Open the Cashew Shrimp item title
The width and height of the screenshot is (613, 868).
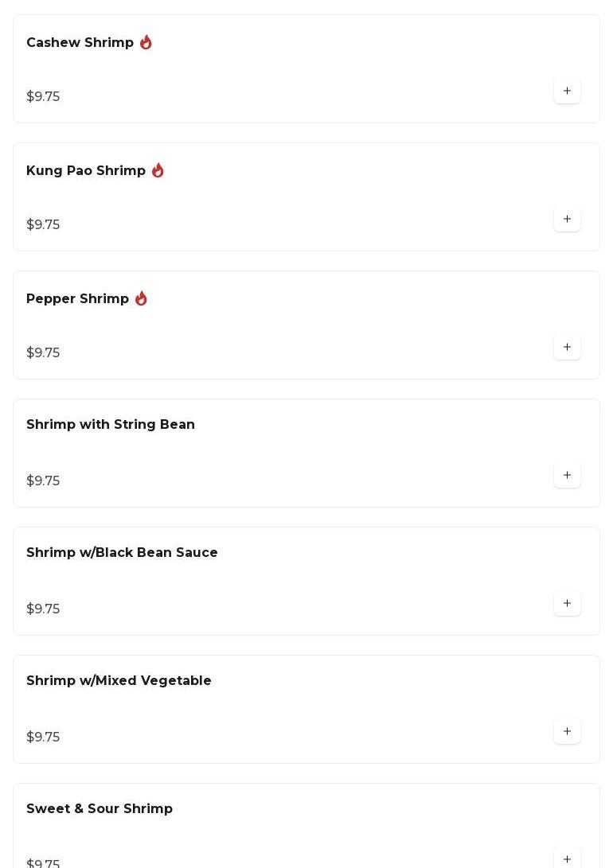click(80, 43)
